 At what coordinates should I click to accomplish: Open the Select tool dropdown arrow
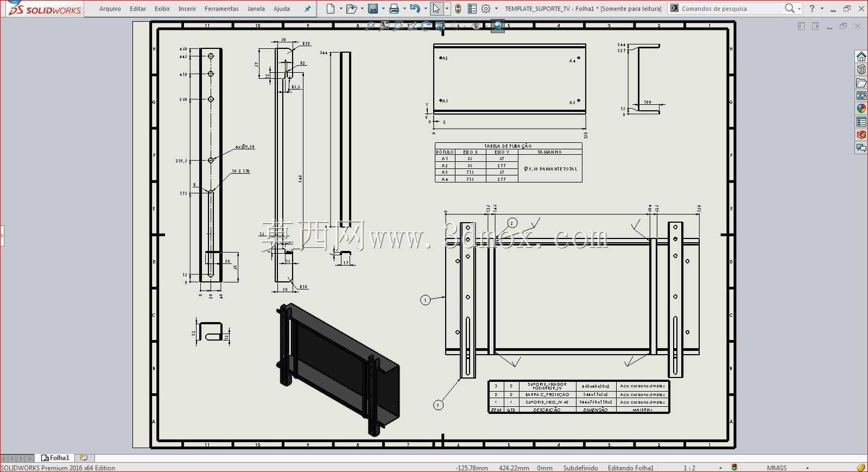[447, 9]
